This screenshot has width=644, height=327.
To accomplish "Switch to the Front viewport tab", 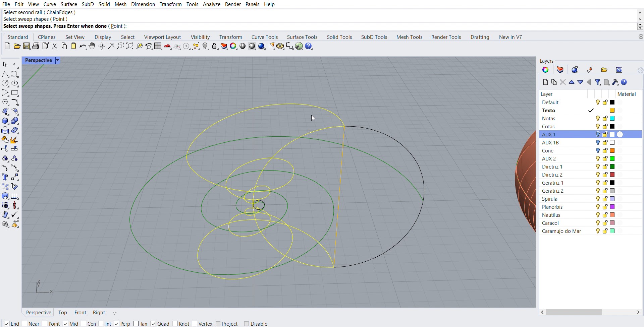I will coord(80,312).
